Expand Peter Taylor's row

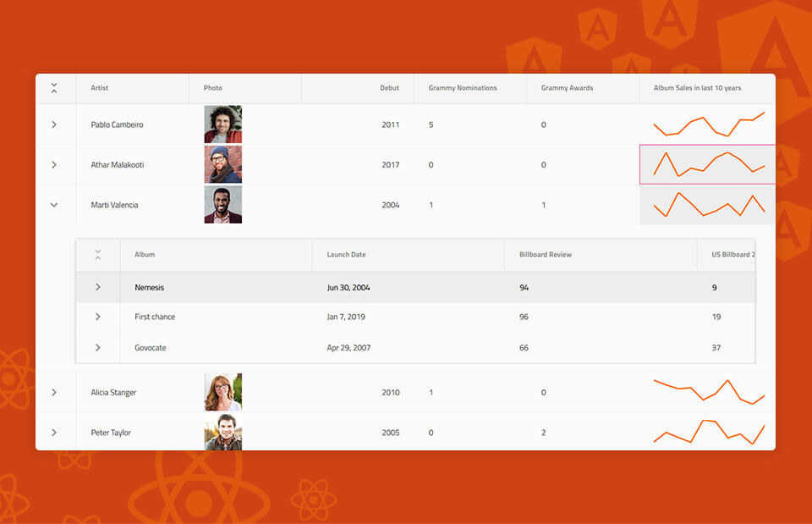tap(54, 432)
